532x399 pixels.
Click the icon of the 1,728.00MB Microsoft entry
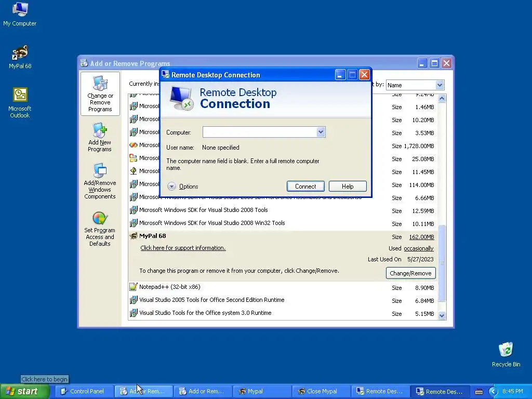click(x=134, y=145)
